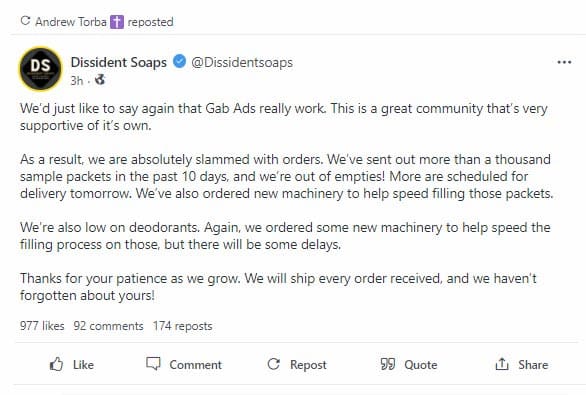The width and height of the screenshot is (586, 395).
Task: View the 174 reposts list
Action: tap(182, 326)
